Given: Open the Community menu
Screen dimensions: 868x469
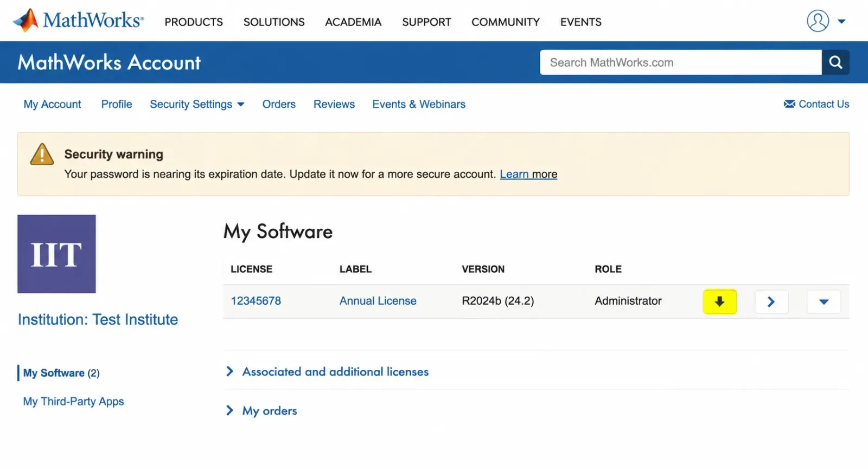Looking at the screenshot, I should tap(506, 22).
